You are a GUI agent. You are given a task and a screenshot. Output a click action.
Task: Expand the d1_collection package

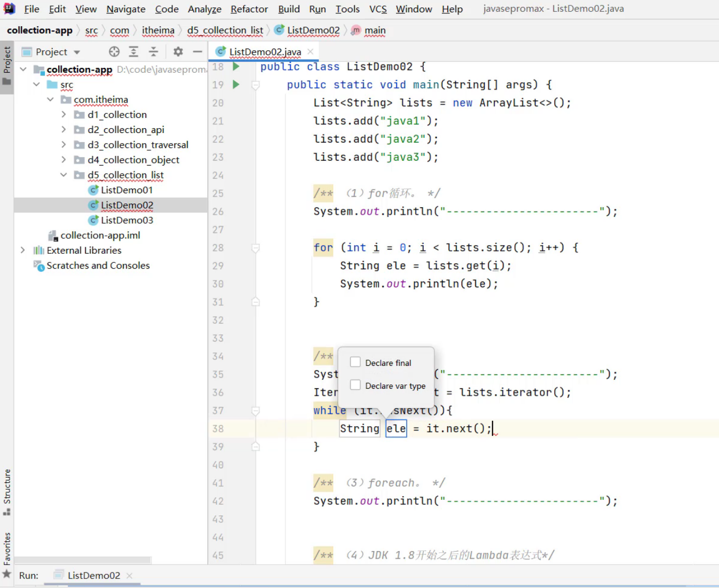coord(64,114)
